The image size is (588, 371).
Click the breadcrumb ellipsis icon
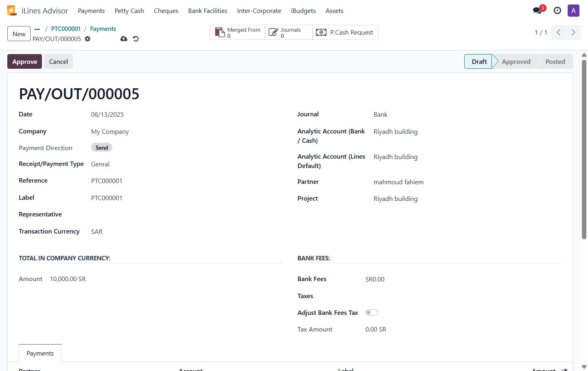point(37,29)
